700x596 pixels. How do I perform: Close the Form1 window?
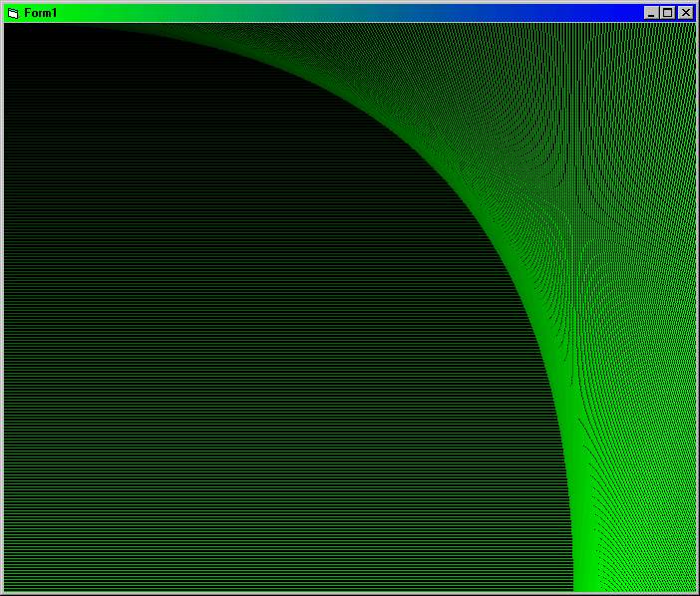tap(686, 13)
